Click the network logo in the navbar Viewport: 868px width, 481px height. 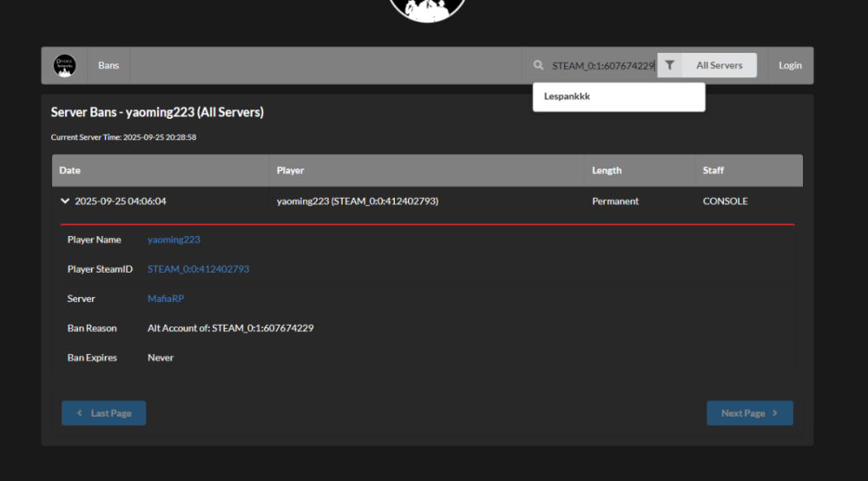click(x=64, y=66)
